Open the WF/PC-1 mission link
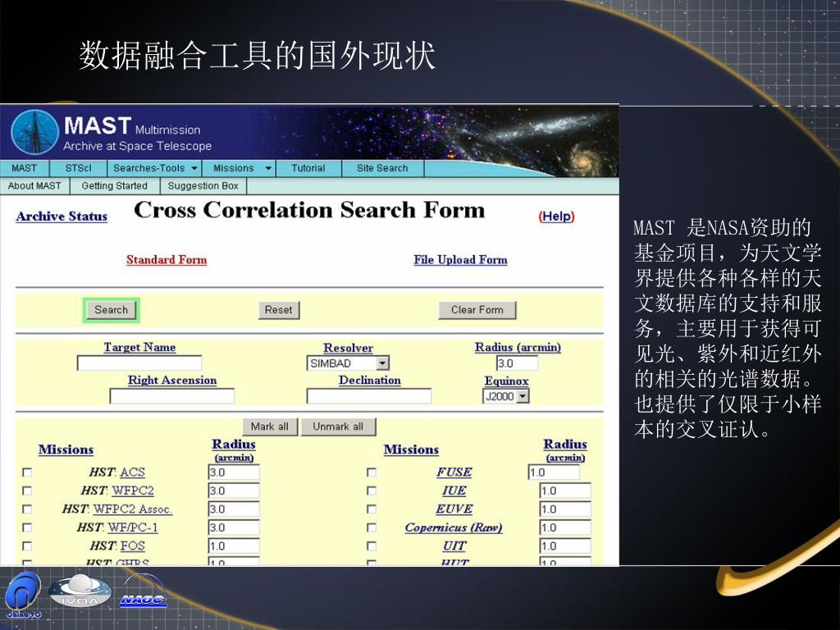840x630 pixels. point(132,527)
